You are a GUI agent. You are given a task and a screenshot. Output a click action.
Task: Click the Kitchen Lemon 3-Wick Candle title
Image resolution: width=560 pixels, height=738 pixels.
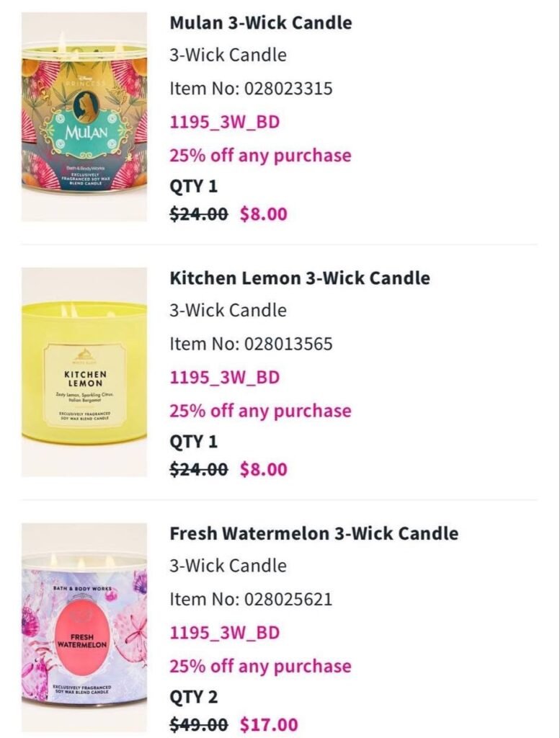tap(300, 277)
